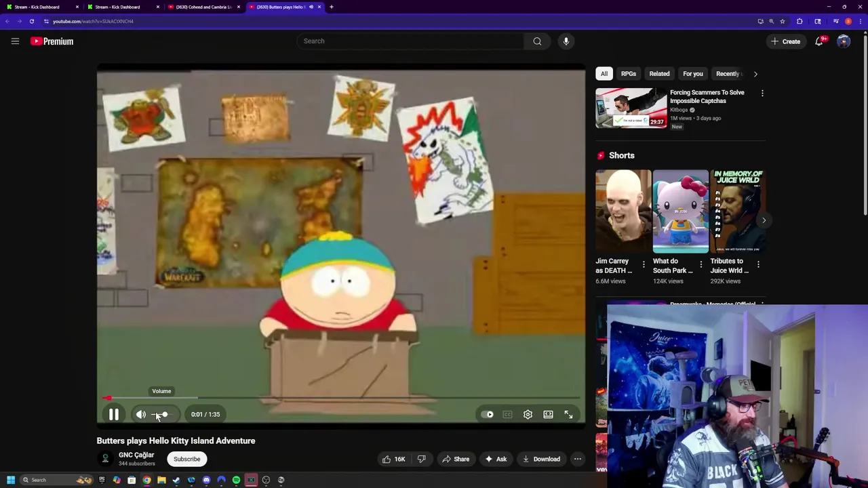Open options for Jim Carrey short

click(x=644, y=264)
